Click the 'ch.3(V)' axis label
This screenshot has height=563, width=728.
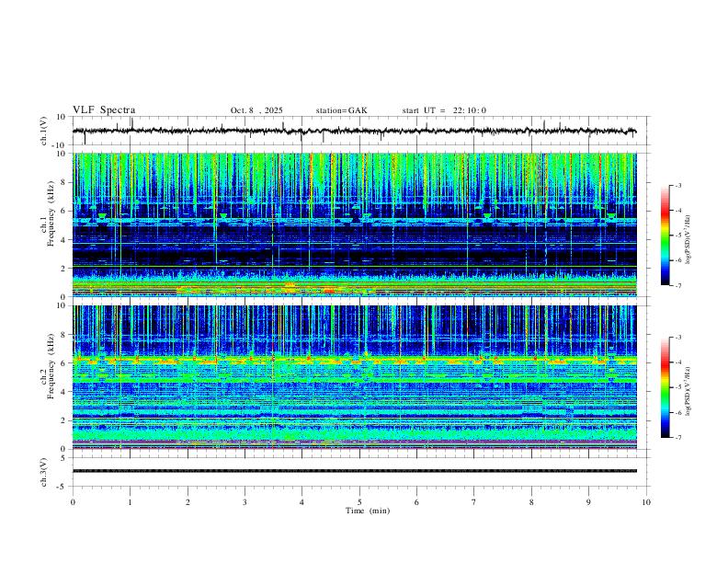click(x=44, y=472)
